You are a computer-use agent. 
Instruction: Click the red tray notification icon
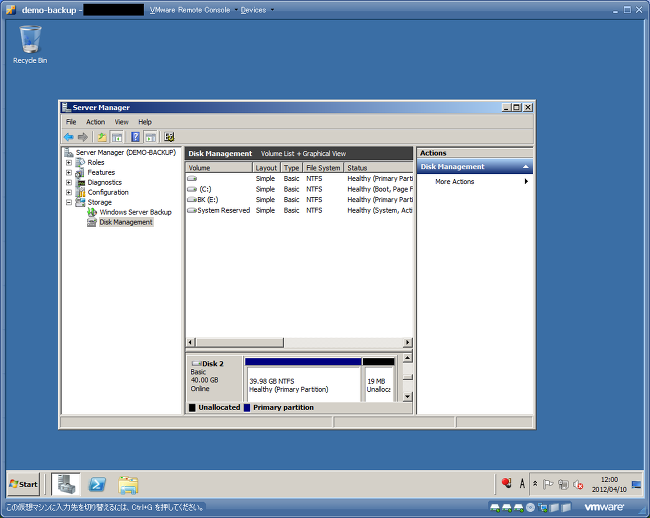(506, 483)
